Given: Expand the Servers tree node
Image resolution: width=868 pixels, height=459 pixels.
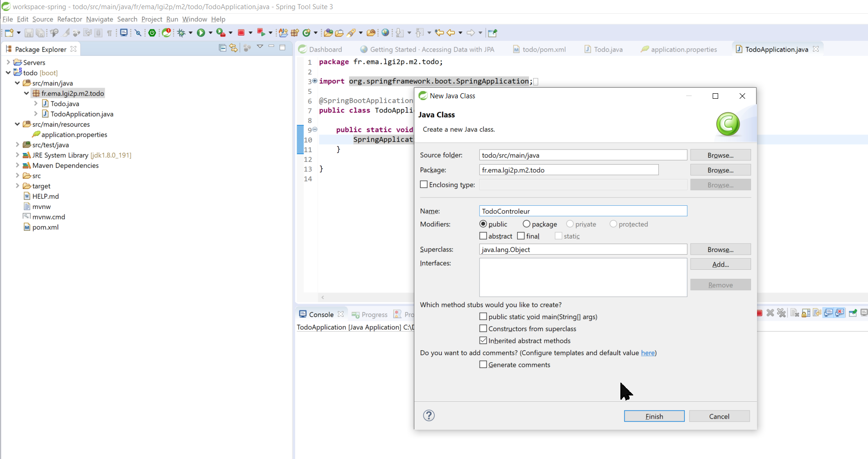Looking at the screenshot, I should click(x=8, y=62).
